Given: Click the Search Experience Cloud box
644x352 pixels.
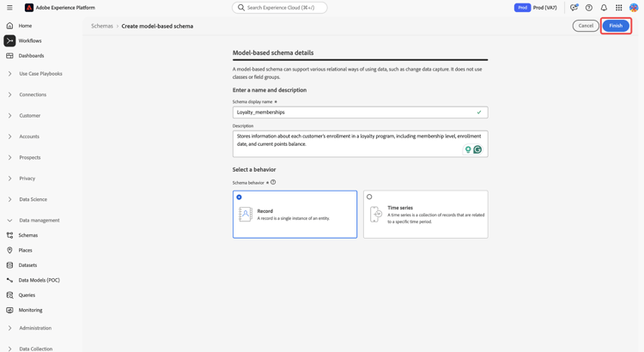Looking at the screenshot, I should tap(280, 8).
